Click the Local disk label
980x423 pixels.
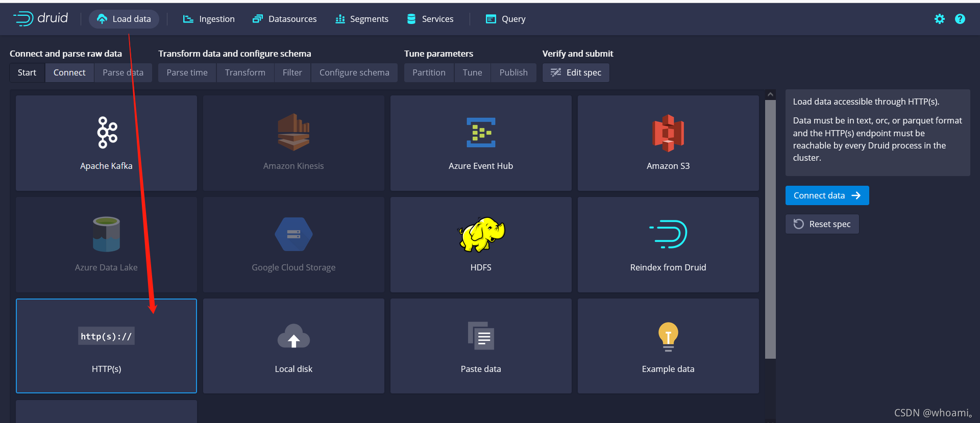point(293,369)
